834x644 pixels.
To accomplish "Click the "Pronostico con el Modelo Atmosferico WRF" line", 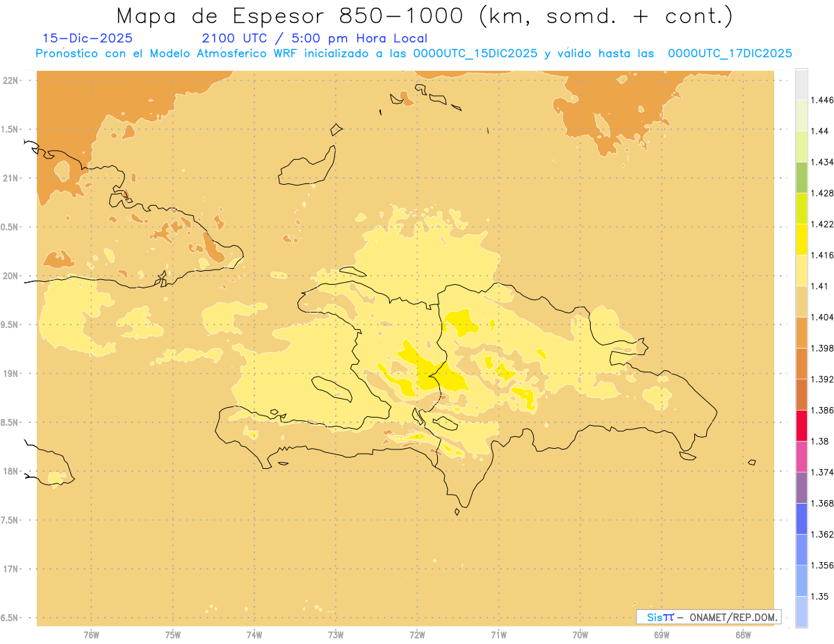I will [x=414, y=53].
